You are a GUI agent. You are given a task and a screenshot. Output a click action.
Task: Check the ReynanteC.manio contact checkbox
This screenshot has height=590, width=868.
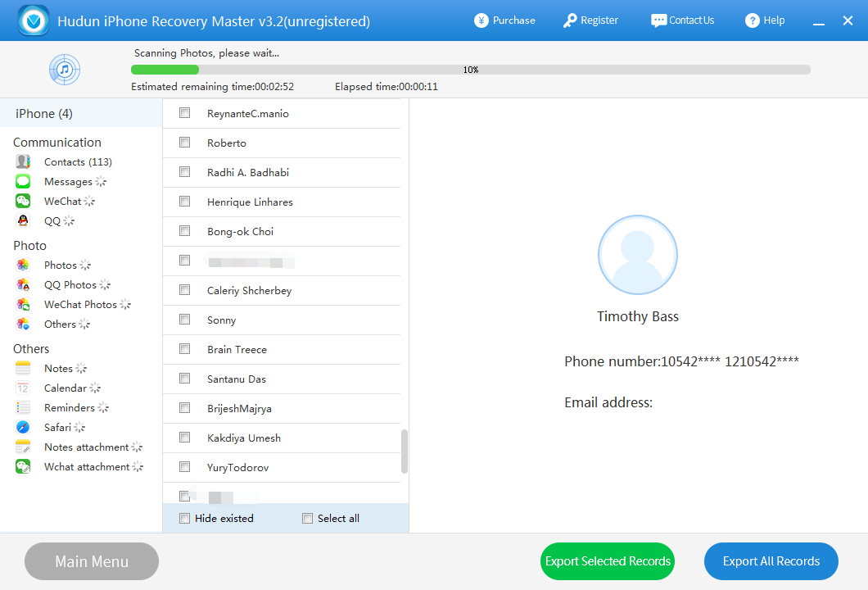tap(185, 113)
